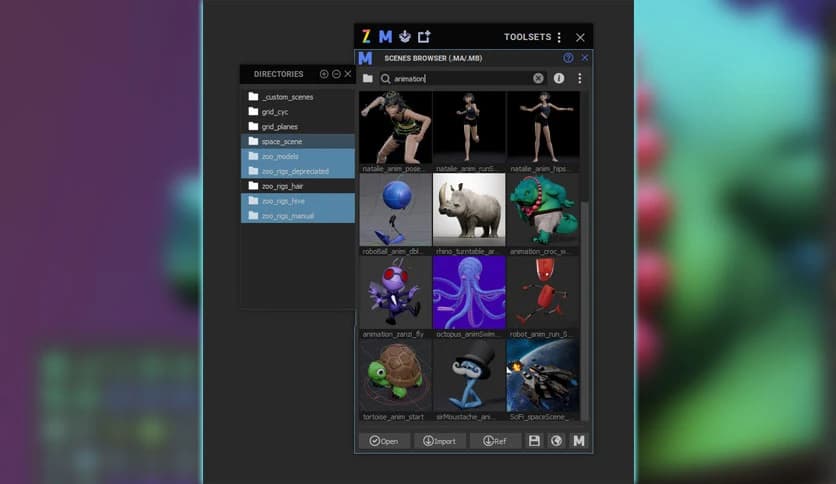Viewport: 836px width, 484px height.
Task: Click the blue M icon beside Scenes Browser title
Action: [365, 58]
